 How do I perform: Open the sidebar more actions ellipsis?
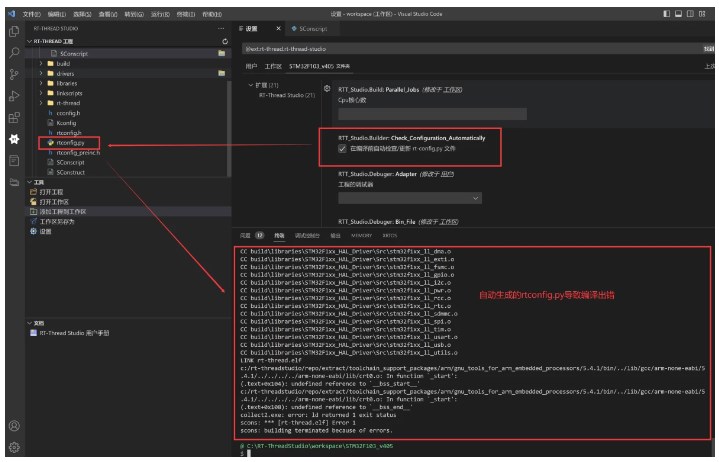tap(221, 28)
